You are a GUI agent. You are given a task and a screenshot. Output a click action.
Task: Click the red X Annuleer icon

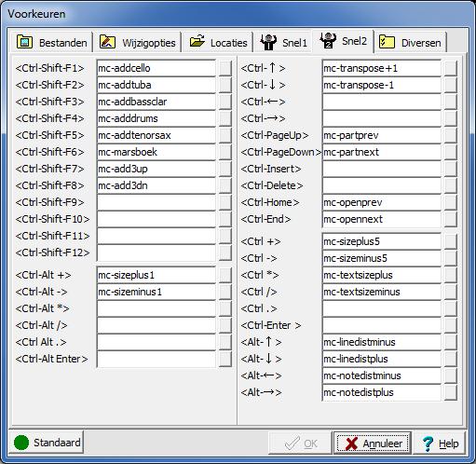pyautogui.click(x=351, y=444)
